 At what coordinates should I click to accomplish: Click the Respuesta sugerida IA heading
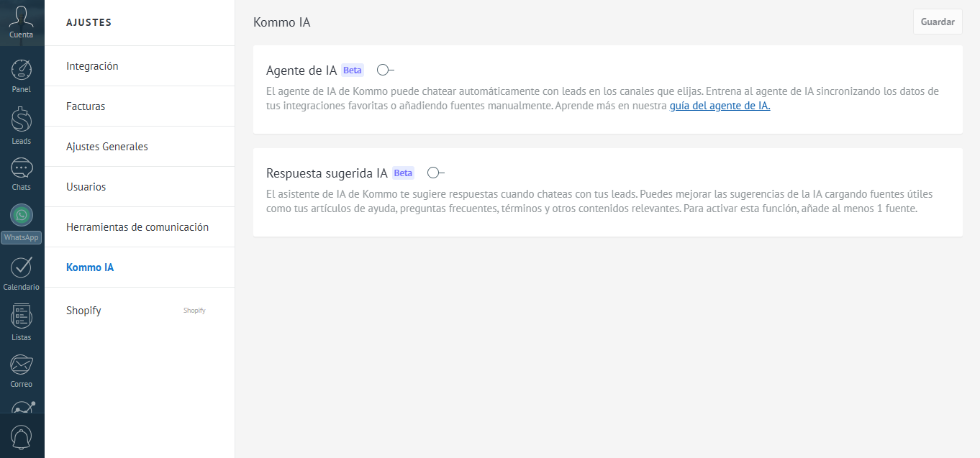(x=327, y=173)
